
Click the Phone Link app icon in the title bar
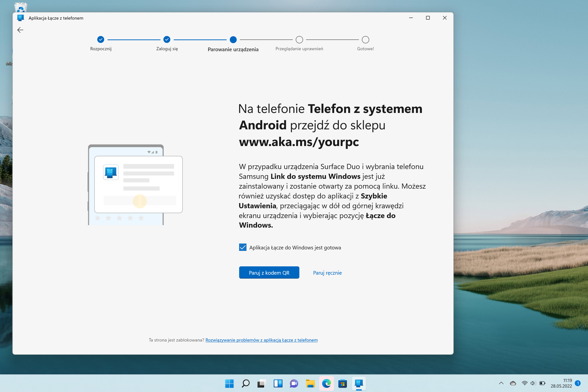point(21,18)
